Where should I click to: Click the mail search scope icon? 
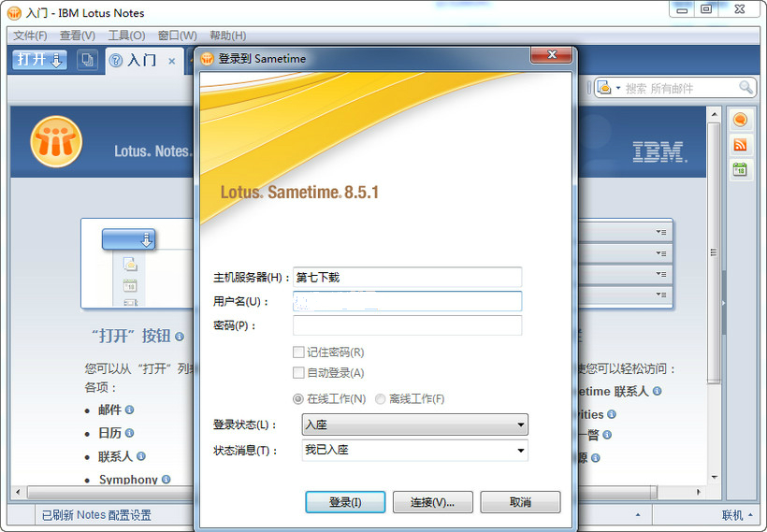(604, 88)
